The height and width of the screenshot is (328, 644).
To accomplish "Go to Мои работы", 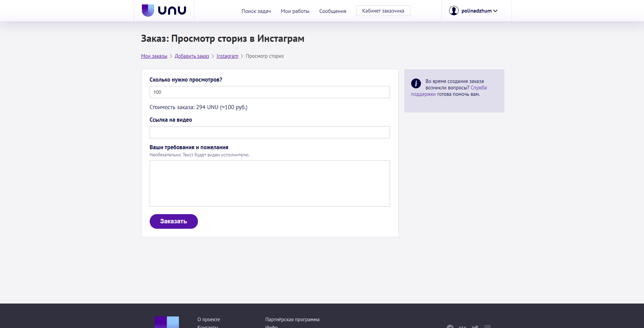I will tap(295, 11).
